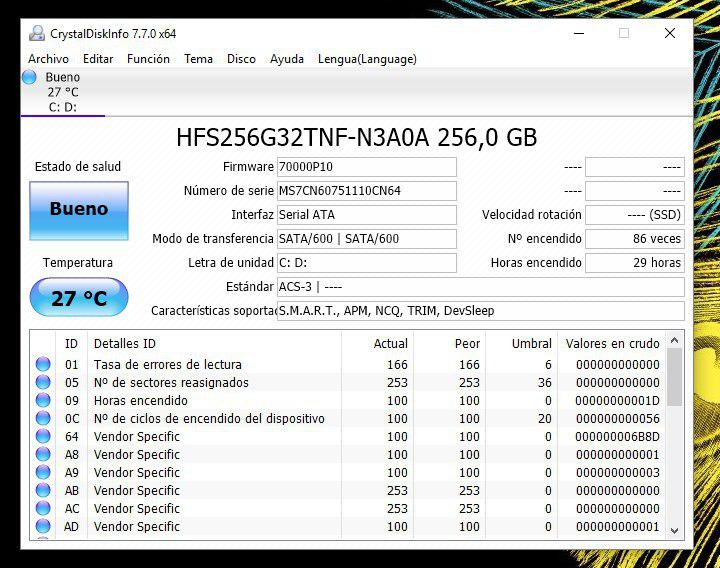Click status orb for attribute AC
This screenshot has height=568, width=720.
pyautogui.click(x=43, y=508)
